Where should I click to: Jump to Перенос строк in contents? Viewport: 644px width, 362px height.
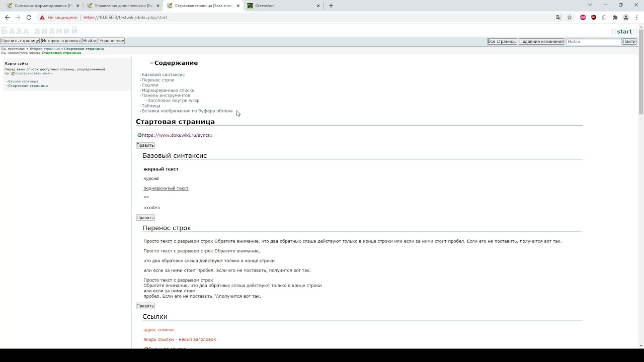pos(158,80)
